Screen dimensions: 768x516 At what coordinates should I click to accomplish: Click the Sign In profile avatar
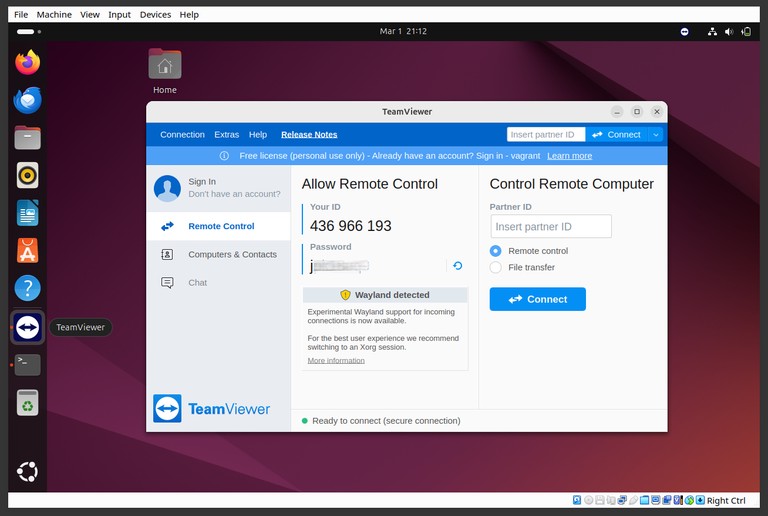167,188
